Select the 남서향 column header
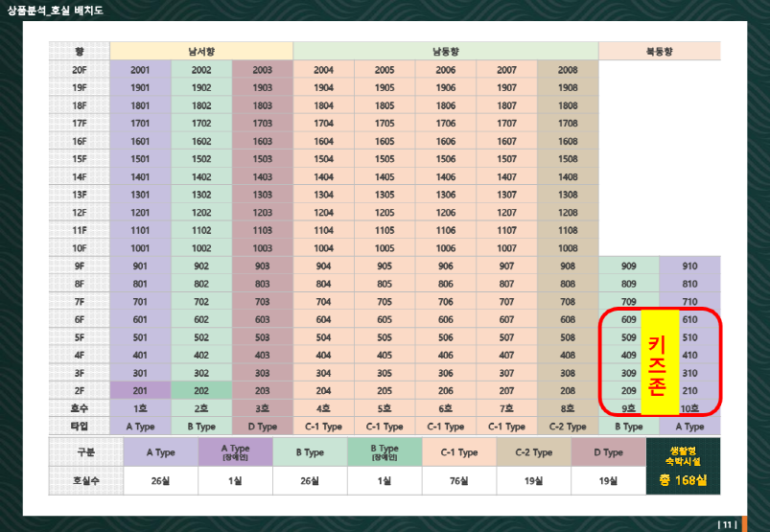The height and width of the screenshot is (532, 770). click(201, 51)
